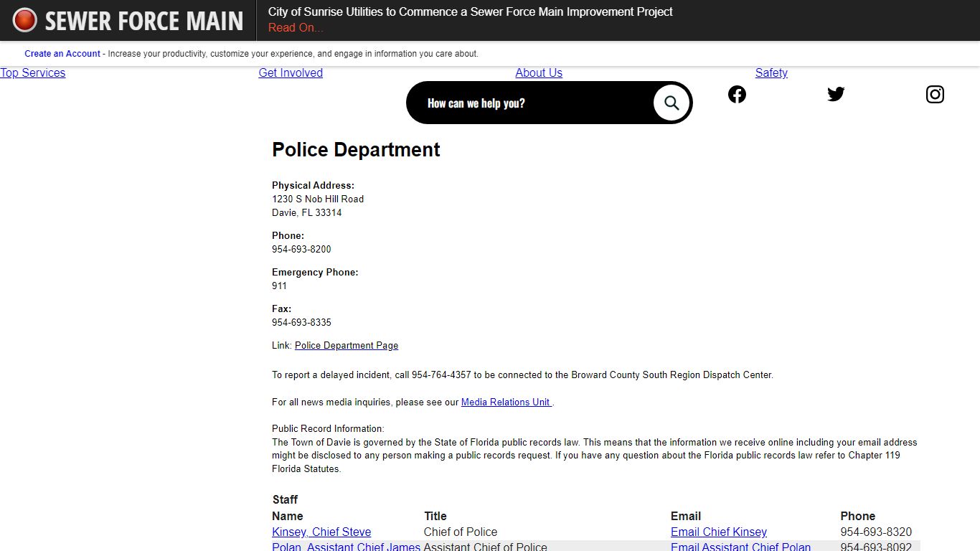Screen dimensions: 980x551
Task: Click Assistant Chief Polan's phone 954-693-8092
Action: coord(876,547)
